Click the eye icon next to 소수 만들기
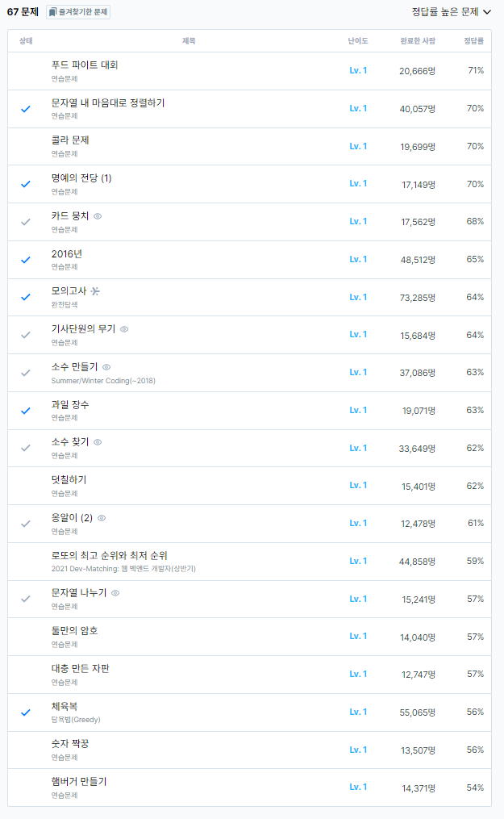The height and width of the screenshot is (819, 504). [106, 367]
